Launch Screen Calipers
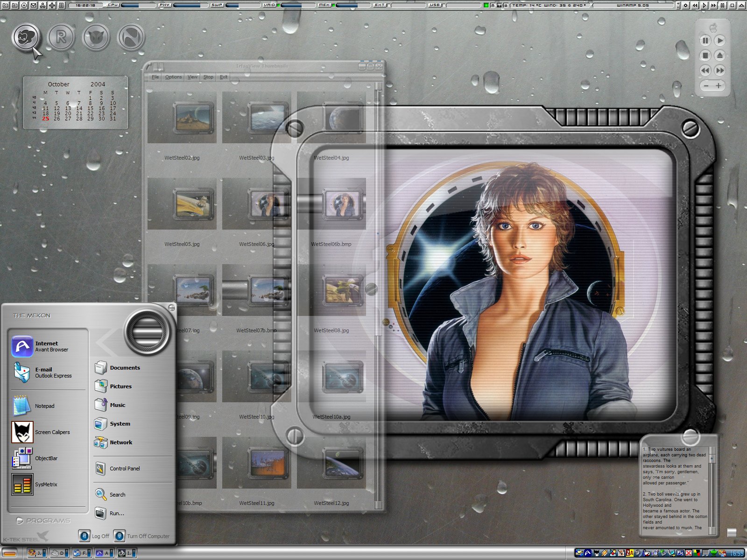Image resolution: width=747 pixels, height=560 pixels. (x=48, y=432)
